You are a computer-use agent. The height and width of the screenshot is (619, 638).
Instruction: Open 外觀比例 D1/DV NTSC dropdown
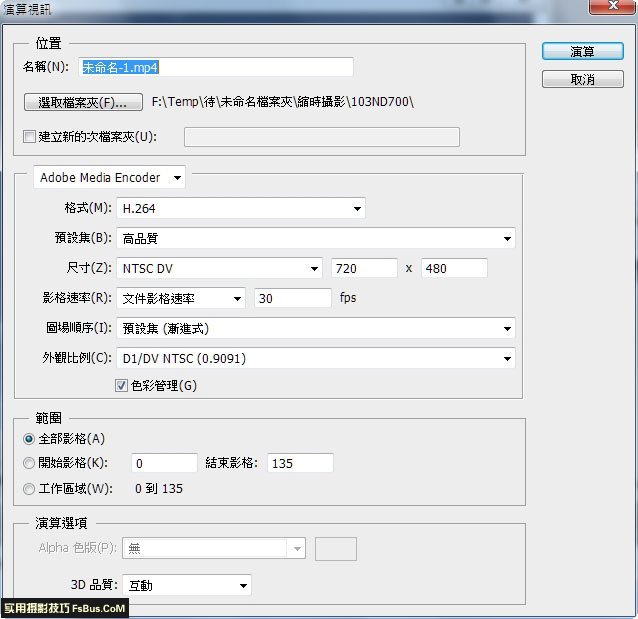(316, 358)
